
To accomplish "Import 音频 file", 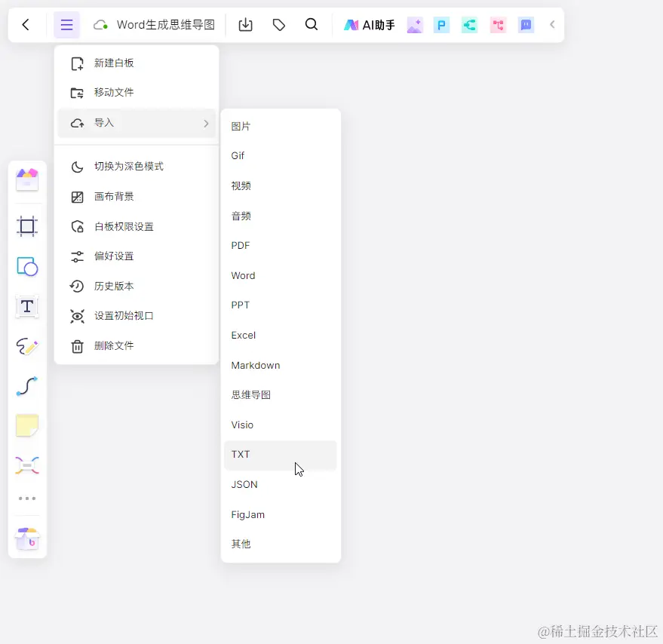I will pyautogui.click(x=281, y=216).
